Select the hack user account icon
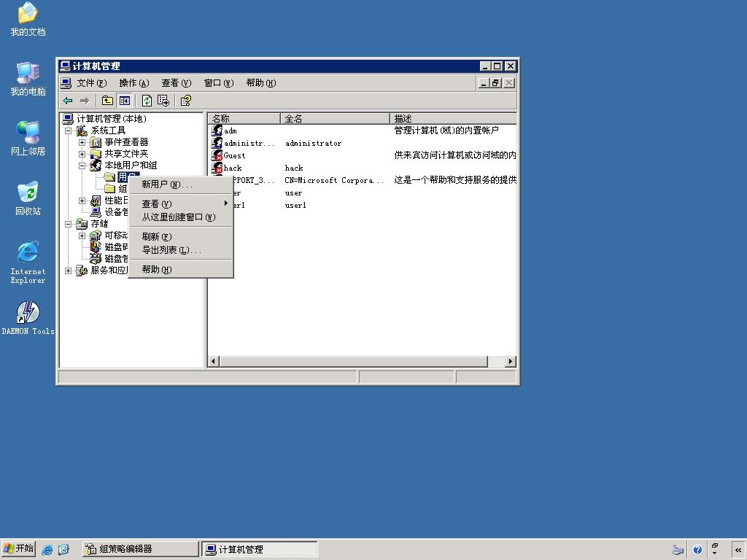The width and height of the screenshot is (747, 560). point(217,167)
